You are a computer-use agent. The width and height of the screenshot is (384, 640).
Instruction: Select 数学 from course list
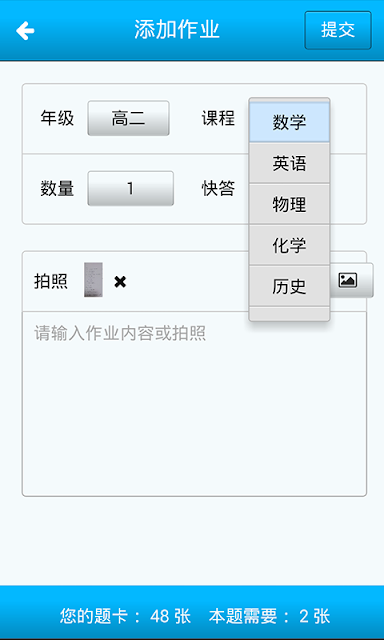(289, 122)
